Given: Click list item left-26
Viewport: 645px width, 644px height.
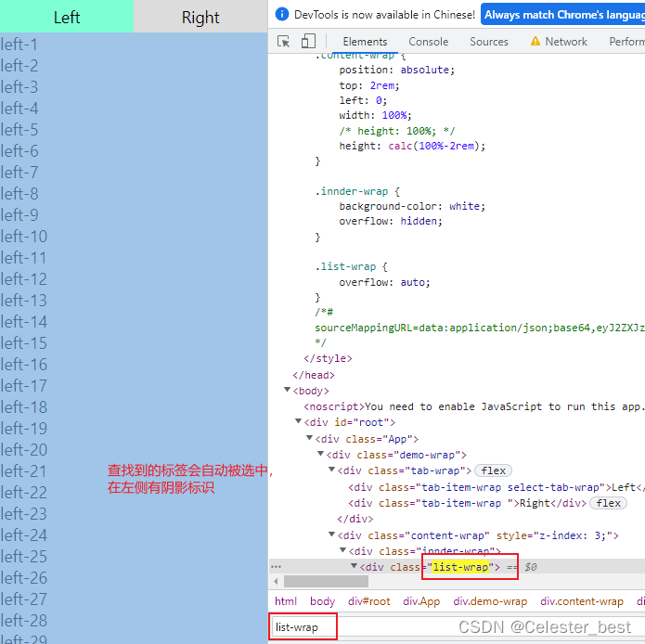Looking at the screenshot, I should pyautogui.click(x=24, y=578).
